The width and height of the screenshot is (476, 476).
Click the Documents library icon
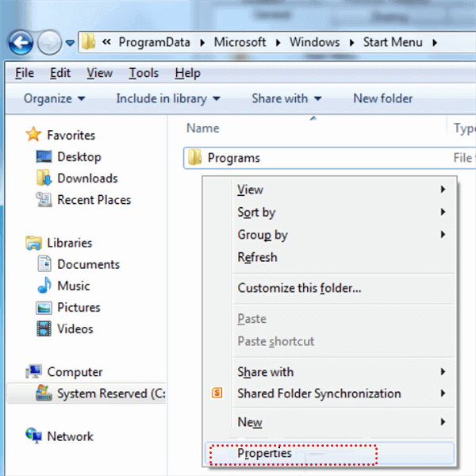[x=44, y=263]
